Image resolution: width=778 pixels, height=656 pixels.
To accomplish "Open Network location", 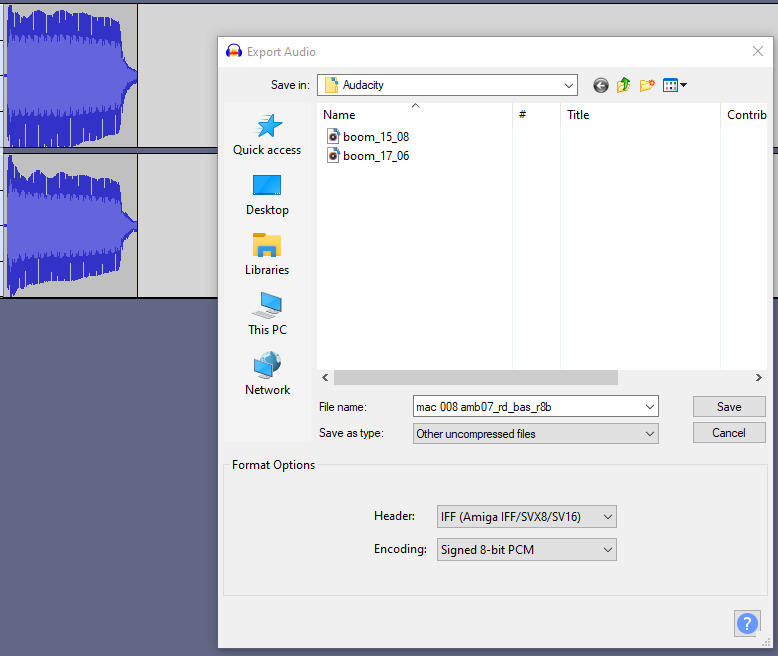I will (267, 375).
